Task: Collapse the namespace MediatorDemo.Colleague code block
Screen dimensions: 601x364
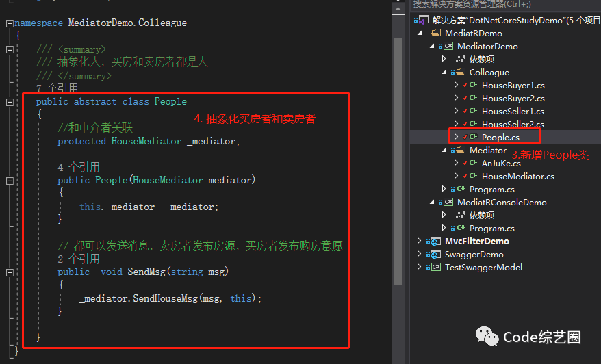Action: pos(10,23)
